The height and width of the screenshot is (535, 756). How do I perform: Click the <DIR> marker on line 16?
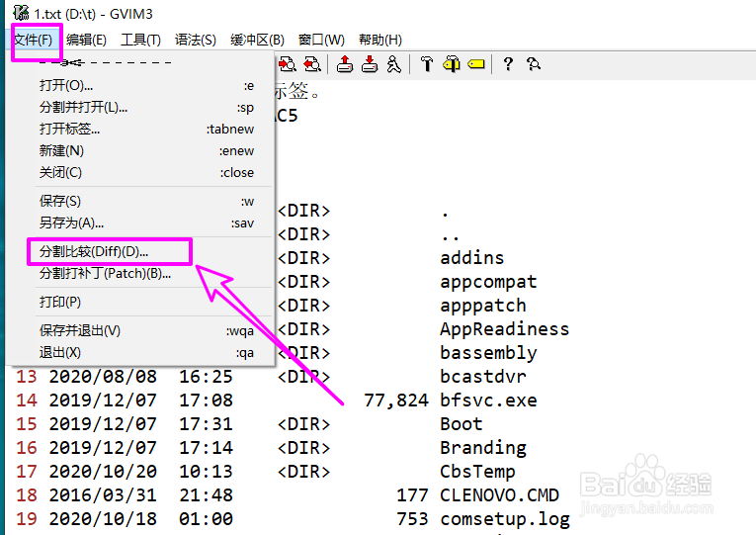[x=303, y=448]
